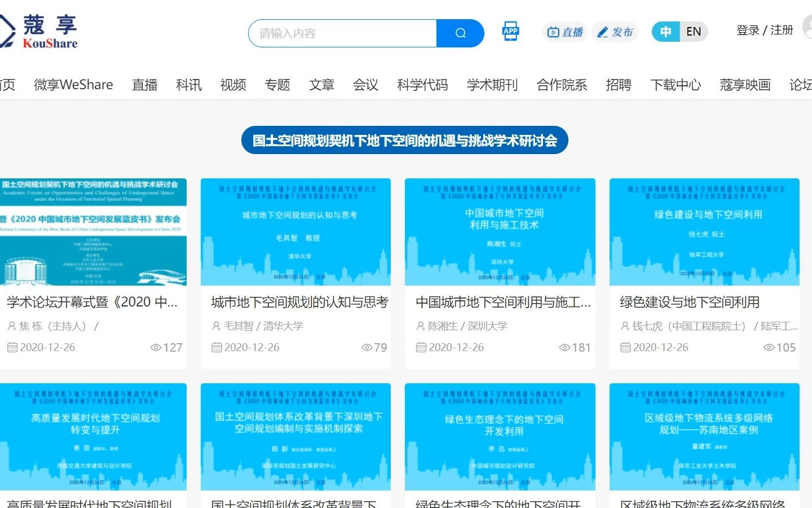Open 科学代码 navigation item
Image resolution: width=812 pixels, height=508 pixels.
[422, 85]
